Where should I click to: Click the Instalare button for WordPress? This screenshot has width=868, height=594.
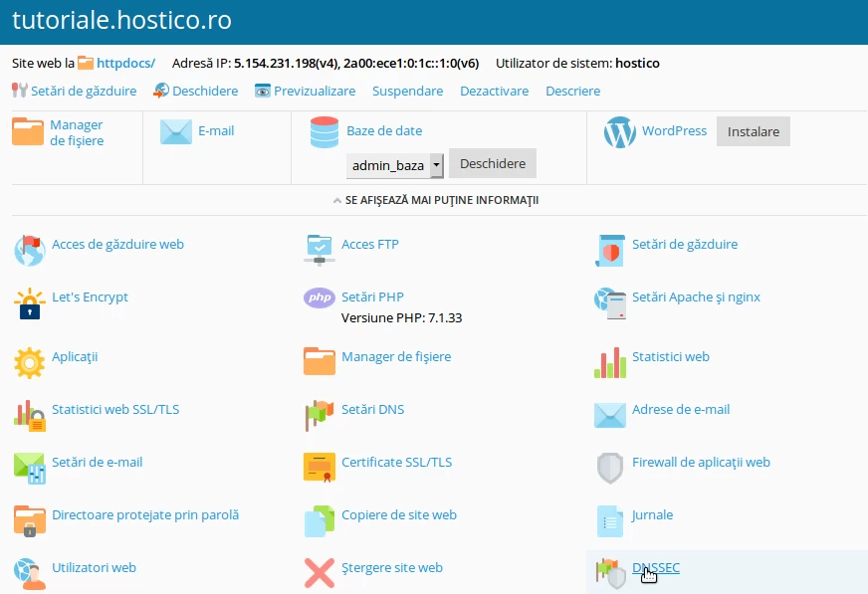[x=754, y=130]
